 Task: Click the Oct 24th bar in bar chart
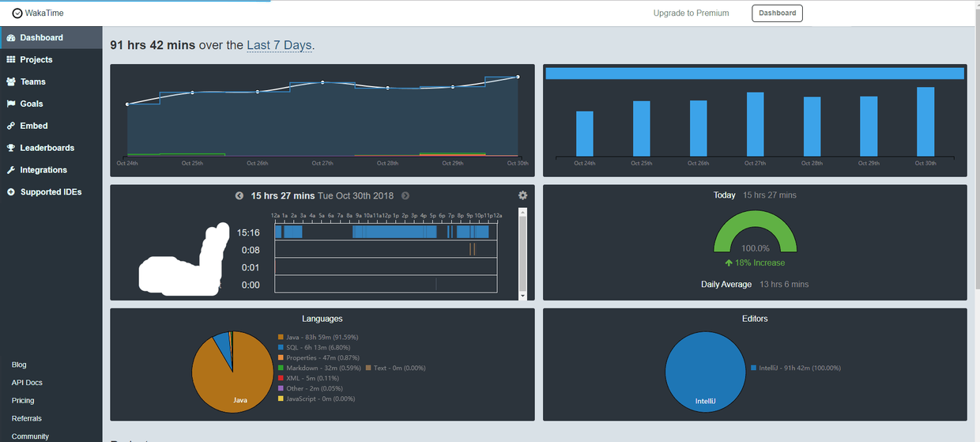pos(584,134)
